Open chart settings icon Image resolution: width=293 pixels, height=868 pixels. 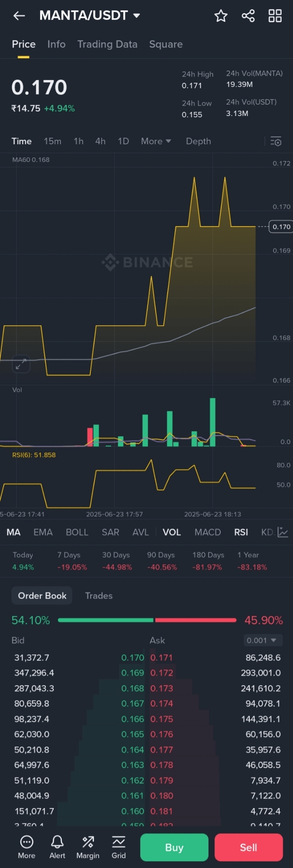point(276,141)
